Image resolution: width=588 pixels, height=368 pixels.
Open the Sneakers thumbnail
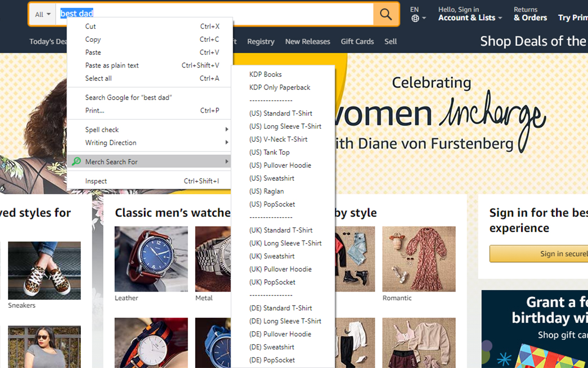coord(44,270)
